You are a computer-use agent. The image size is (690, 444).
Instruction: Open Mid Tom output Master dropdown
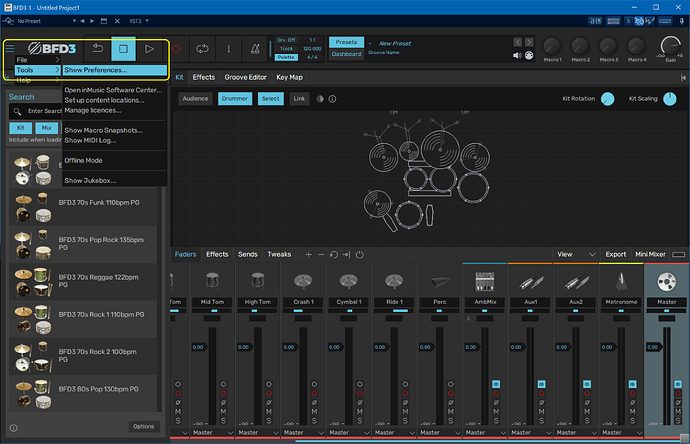click(x=212, y=433)
